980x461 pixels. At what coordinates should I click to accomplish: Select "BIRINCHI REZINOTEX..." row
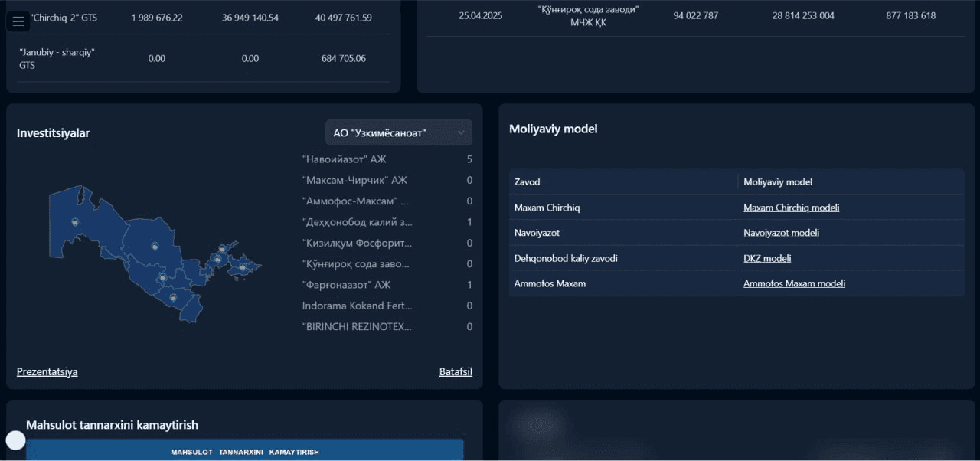click(387, 326)
